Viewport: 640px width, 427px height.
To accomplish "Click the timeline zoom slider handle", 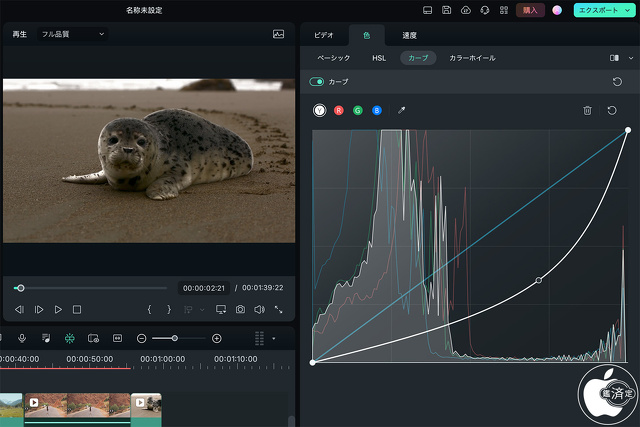I will 175,339.
